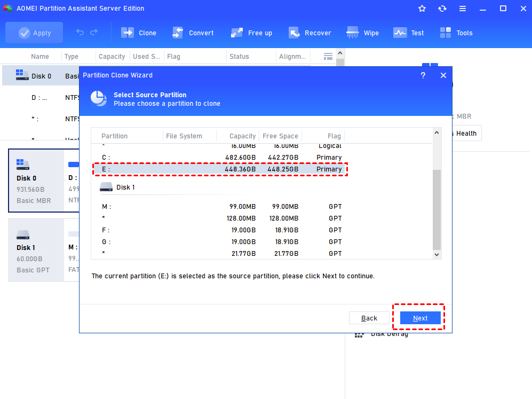Select the 128.00MB unlabeled GPT partition
The height and width of the screenshot is (399, 532).
click(x=220, y=218)
